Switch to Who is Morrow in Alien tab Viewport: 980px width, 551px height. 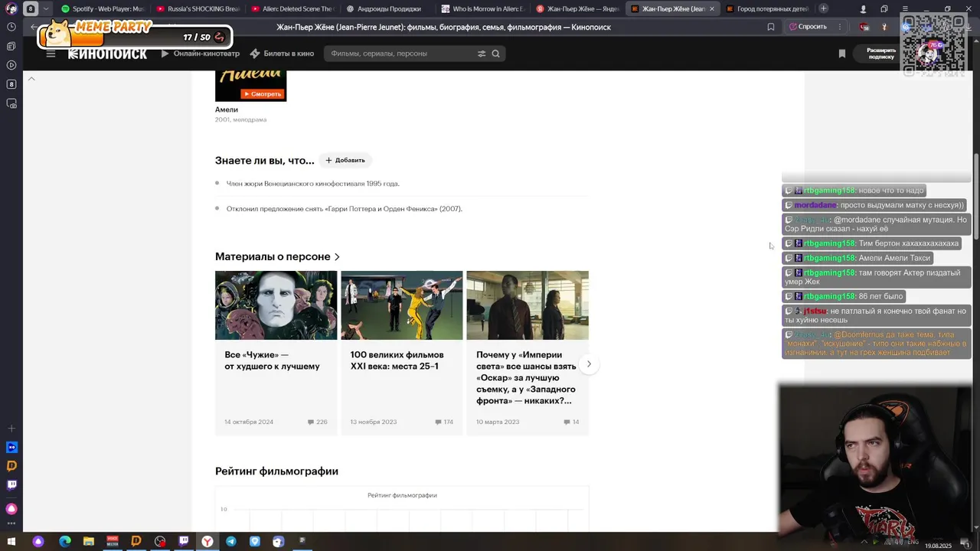click(x=482, y=8)
